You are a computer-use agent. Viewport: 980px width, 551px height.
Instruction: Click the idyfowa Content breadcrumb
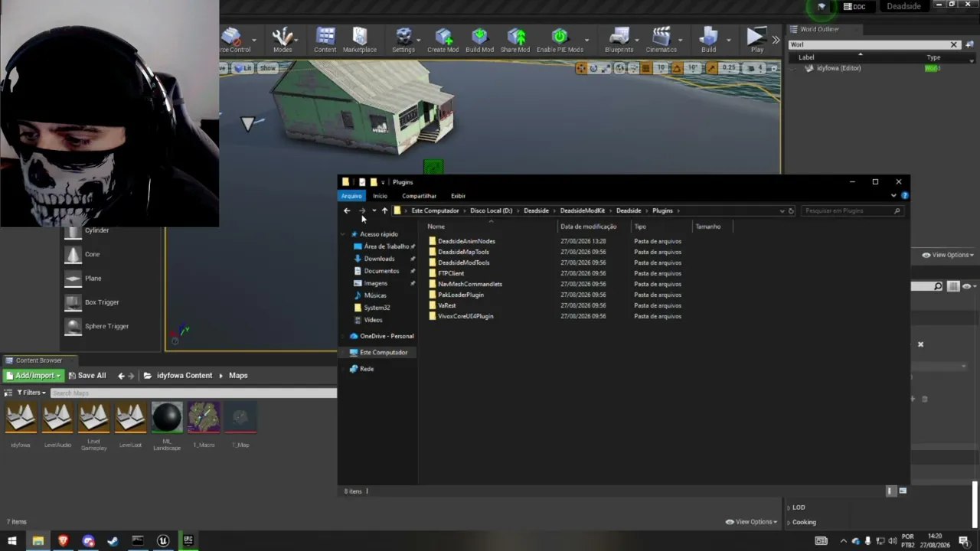click(185, 376)
